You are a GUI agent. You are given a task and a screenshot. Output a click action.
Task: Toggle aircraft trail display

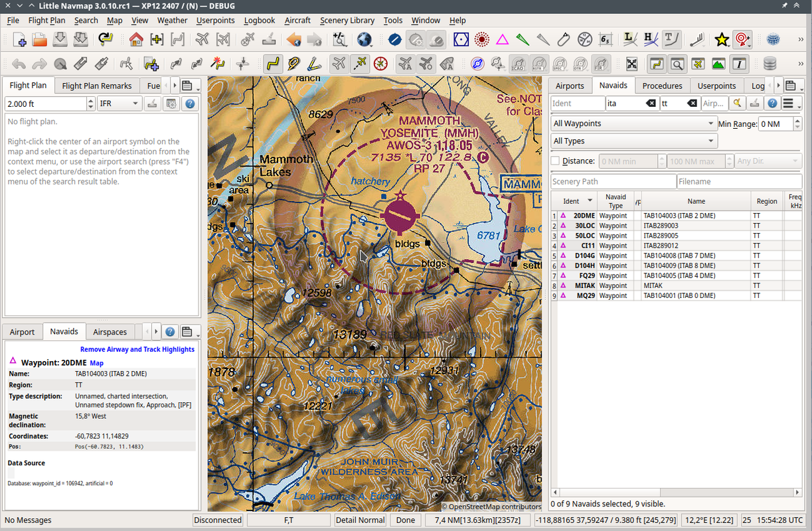[360, 64]
